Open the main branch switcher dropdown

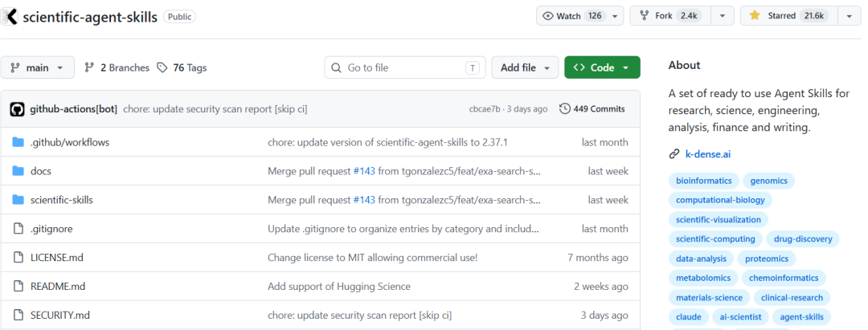[x=38, y=67]
